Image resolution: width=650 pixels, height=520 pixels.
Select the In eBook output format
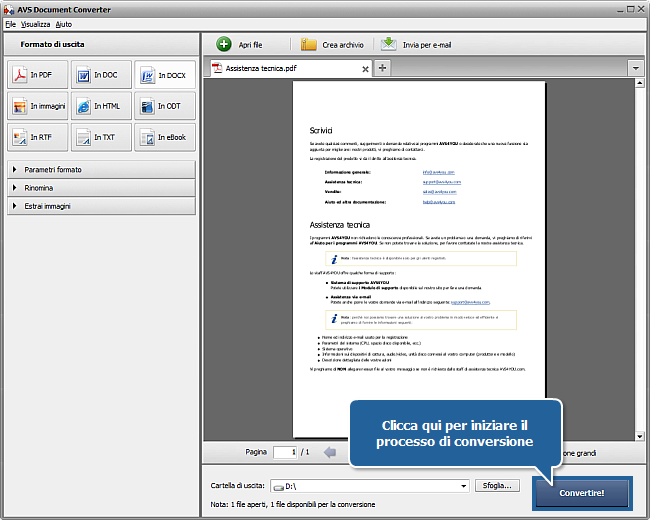pyautogui.click(x=165, y=137)
